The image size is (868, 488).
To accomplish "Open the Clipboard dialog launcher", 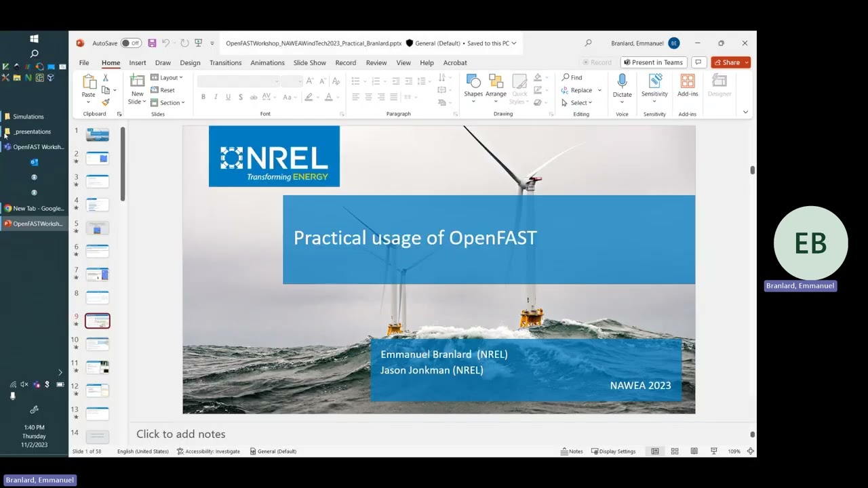I will [x=119, y=114].
